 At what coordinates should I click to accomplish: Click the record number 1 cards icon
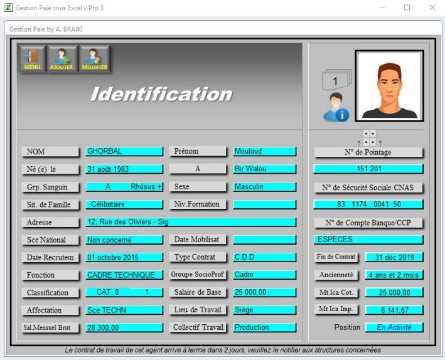(x=337, y=79)
